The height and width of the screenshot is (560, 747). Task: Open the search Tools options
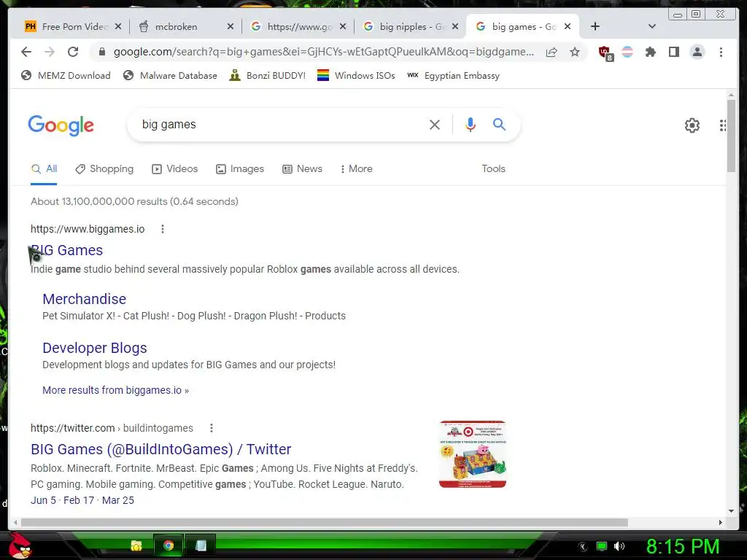pyautogui.click(x=493, y=169)
